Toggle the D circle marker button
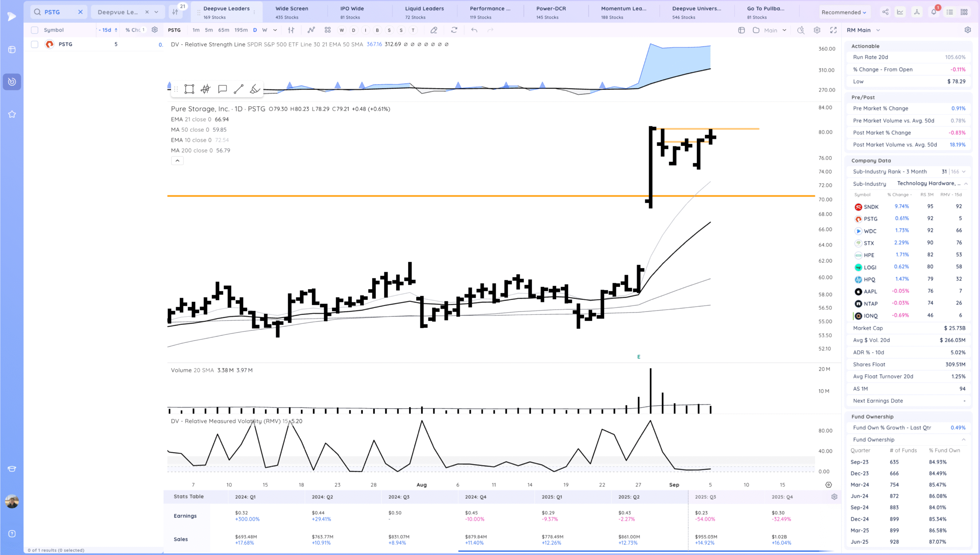980x555 pixels. click(x=353, y=30)
